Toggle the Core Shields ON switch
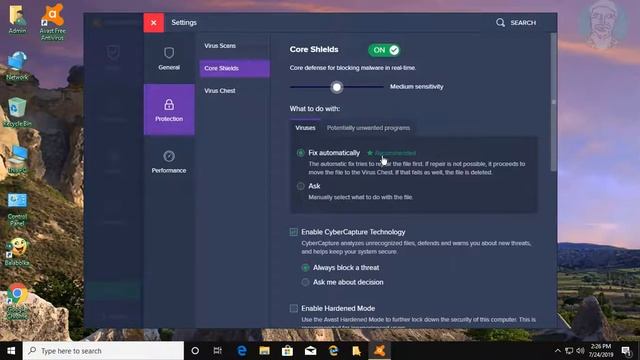Image resolution: width=640 pixels, height=360 pixels. pos(384,50)
